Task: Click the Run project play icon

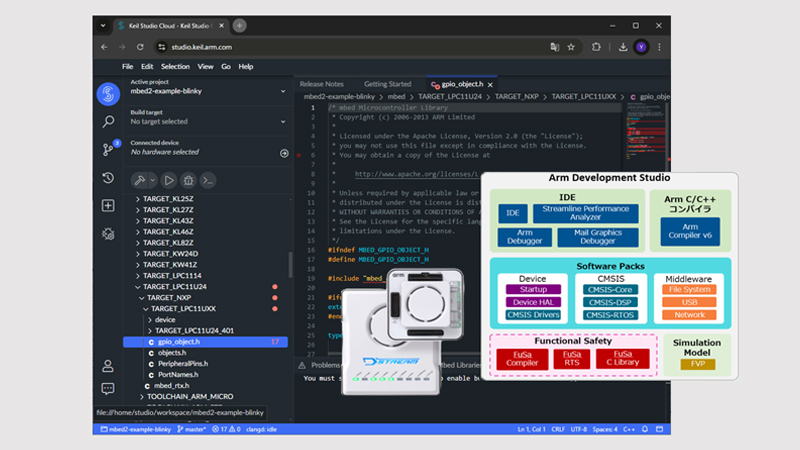Action: (x=169, y=180)
